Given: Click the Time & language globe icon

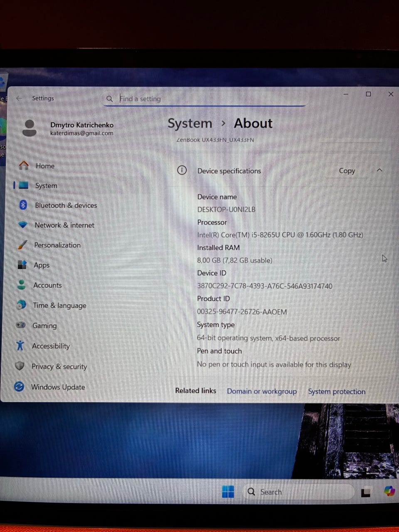Looking at the screenshot, I should 21,305.
